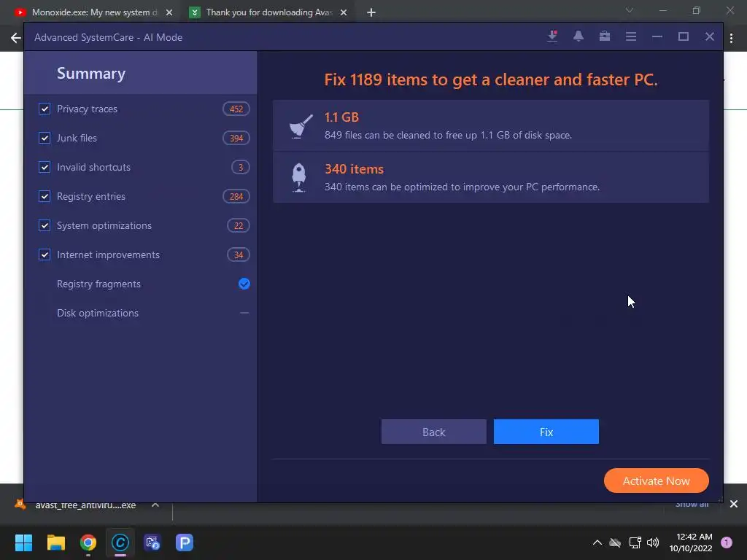747x560 pixels.
Task: Click the 22 system optimizations count
Action: (x=239, y=226)
